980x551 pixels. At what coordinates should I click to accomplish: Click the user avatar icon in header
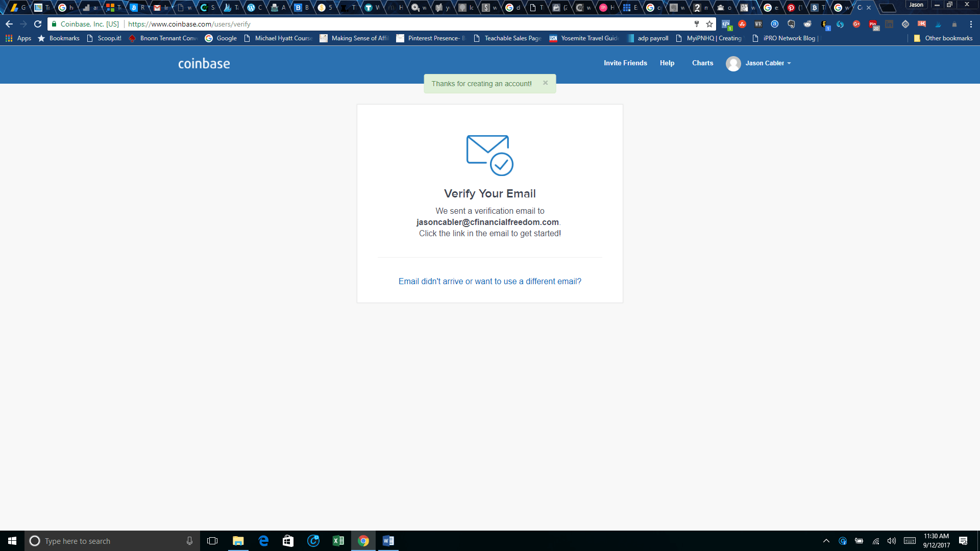(x=733, y=63)
